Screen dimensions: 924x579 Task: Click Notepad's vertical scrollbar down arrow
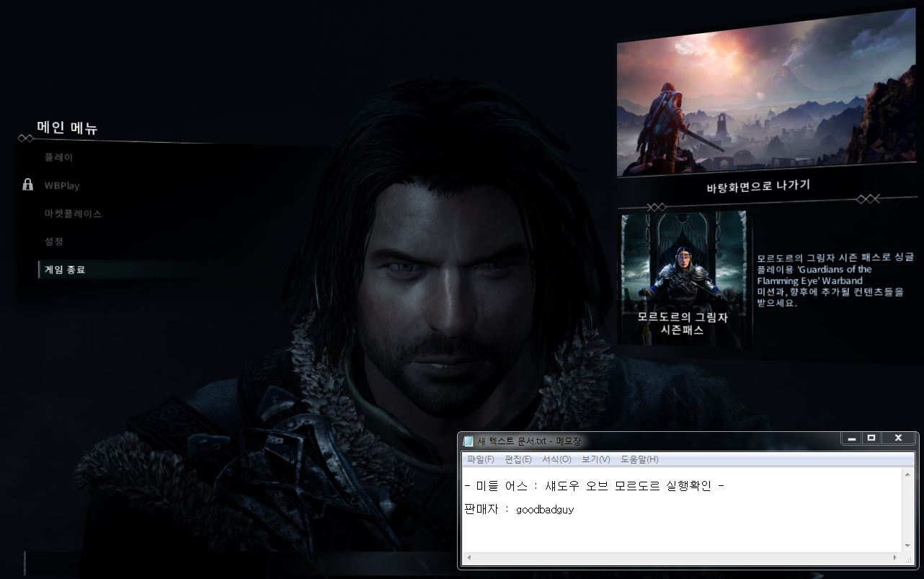[x=908, y=546]
